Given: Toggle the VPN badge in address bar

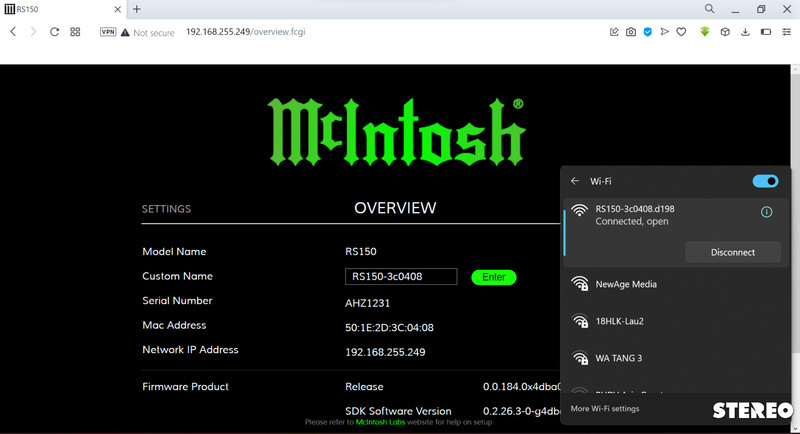Looking at the screenshot, I should click(108, 32).
